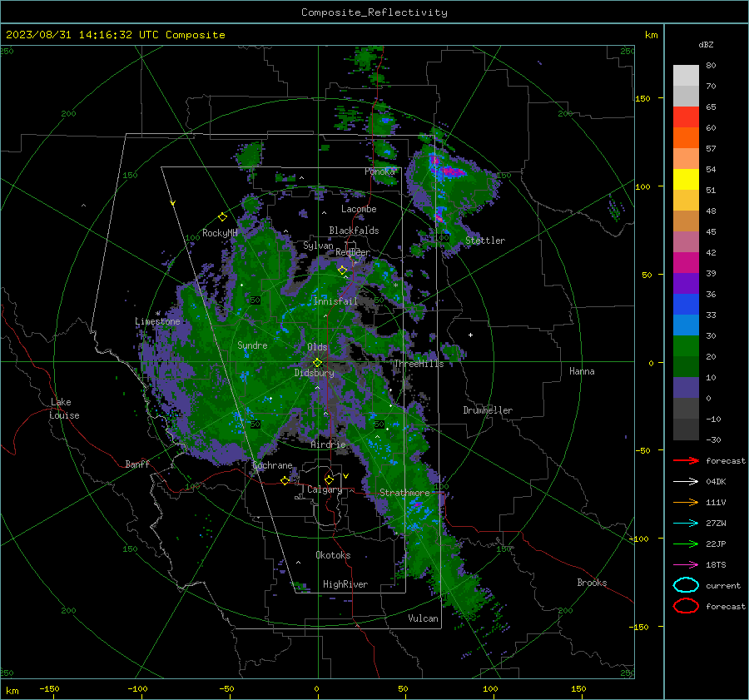Image resolution: width=749 pixels, height=700 pixels.
Task: Click the Okotoks city label
Action: pyautogui.click(x=333, y=554)
